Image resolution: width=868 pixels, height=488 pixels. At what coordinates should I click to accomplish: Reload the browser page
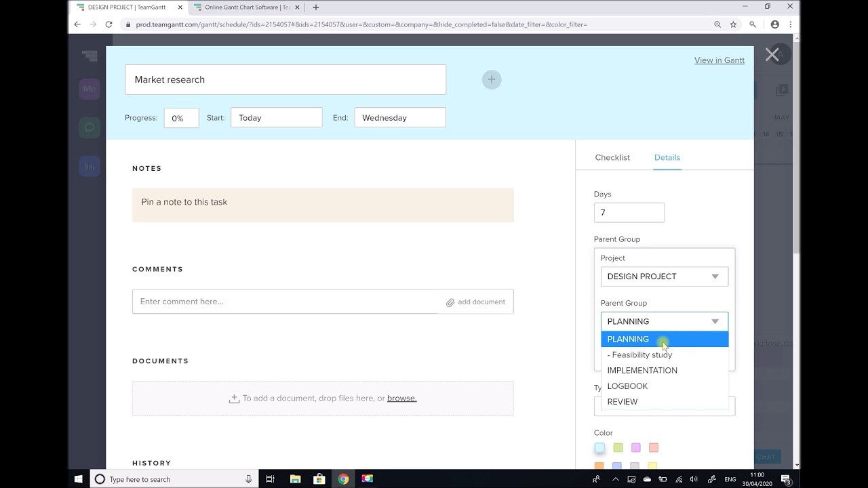click(x=108, y=24)
